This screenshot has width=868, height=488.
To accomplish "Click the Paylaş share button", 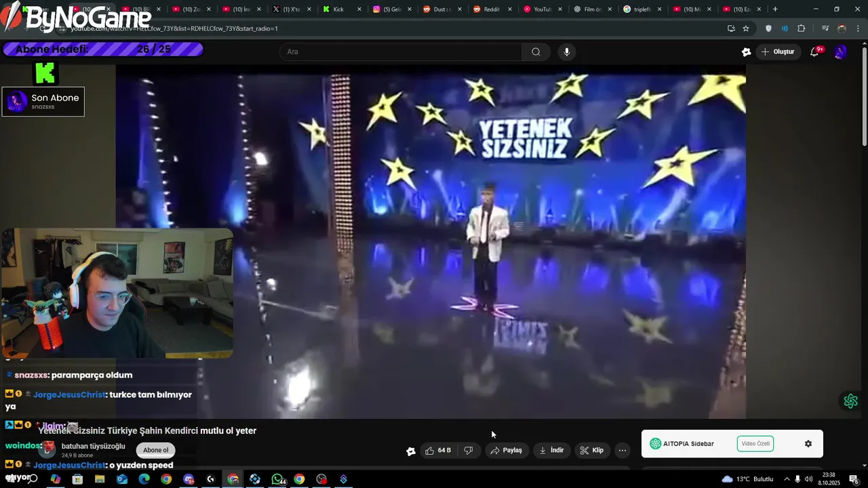I will pos(507,450).
